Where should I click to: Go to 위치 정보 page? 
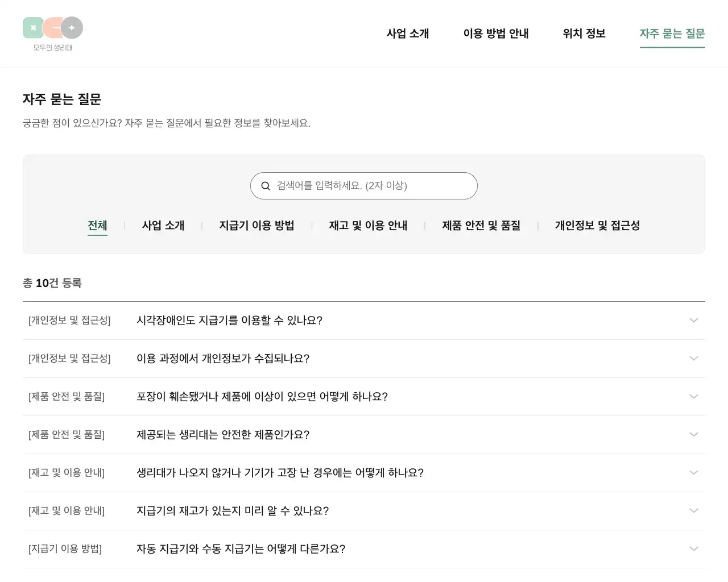point(584,34)
